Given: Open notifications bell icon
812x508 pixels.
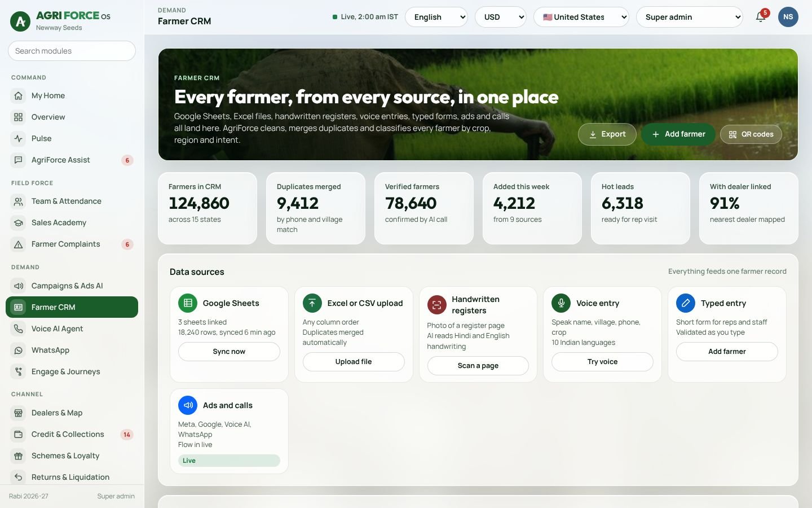Looking at the screenshot, I should (761, 17).
